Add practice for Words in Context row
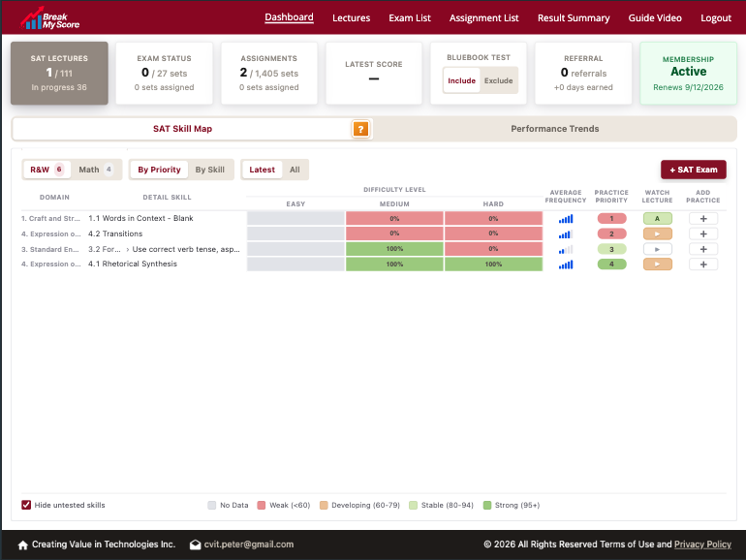The height and width of the screenshot is (560, 746). pos(703,219)
